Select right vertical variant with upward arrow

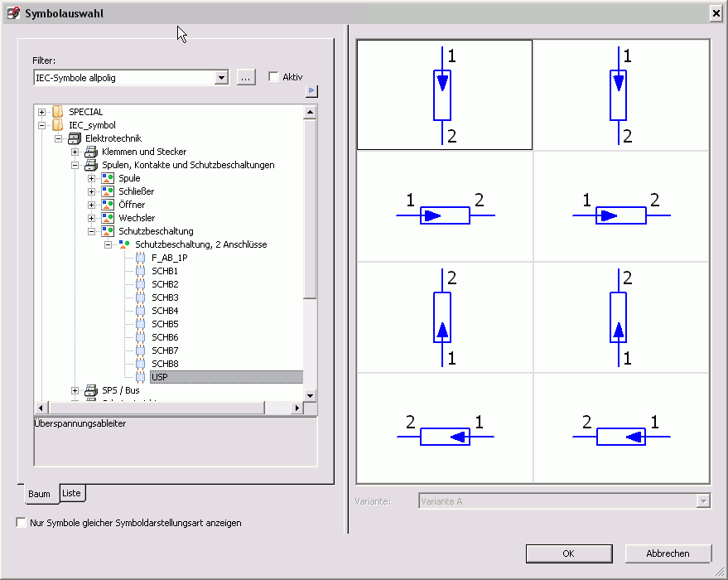pyautogui.click(x=621, y=317)
